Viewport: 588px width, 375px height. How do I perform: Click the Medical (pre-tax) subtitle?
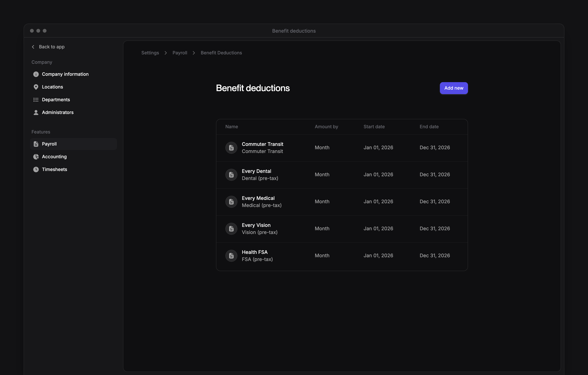click(262, 205)
